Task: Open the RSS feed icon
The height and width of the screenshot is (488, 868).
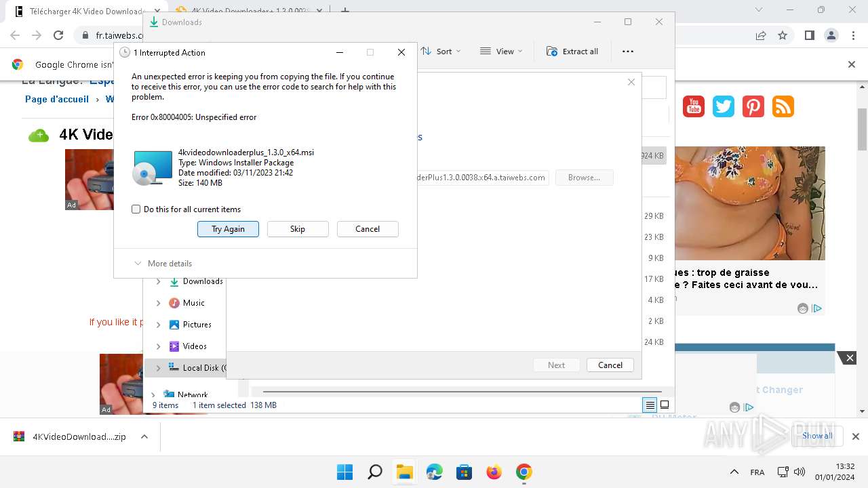Action: [783, 106]
